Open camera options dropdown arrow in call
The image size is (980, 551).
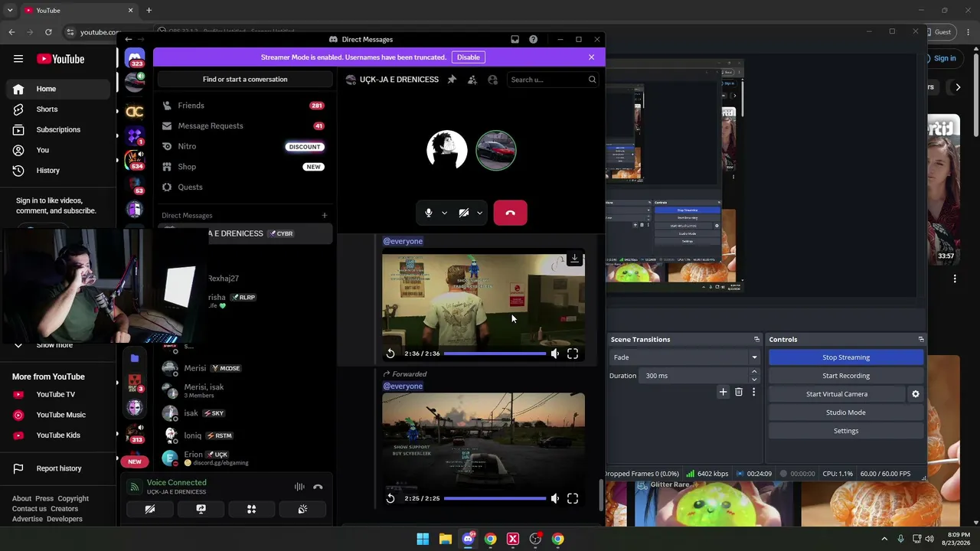pyautogui.click(x=479, y=214)
